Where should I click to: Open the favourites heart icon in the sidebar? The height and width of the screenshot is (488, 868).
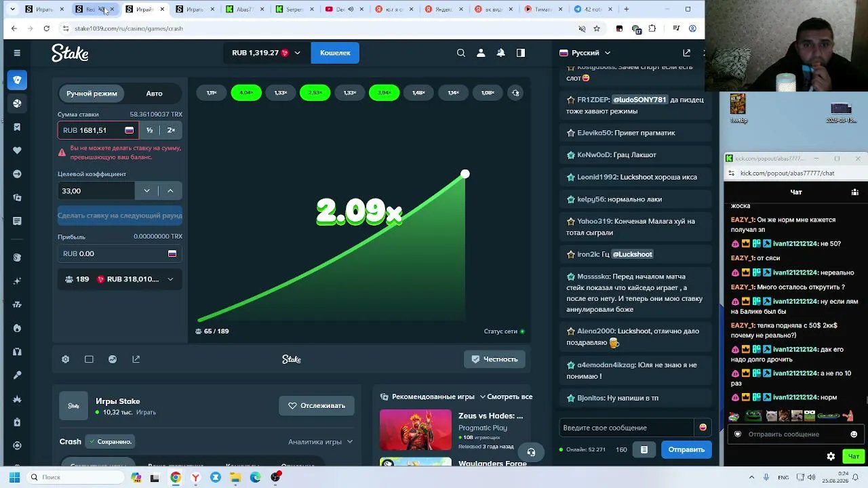[17, 150]
